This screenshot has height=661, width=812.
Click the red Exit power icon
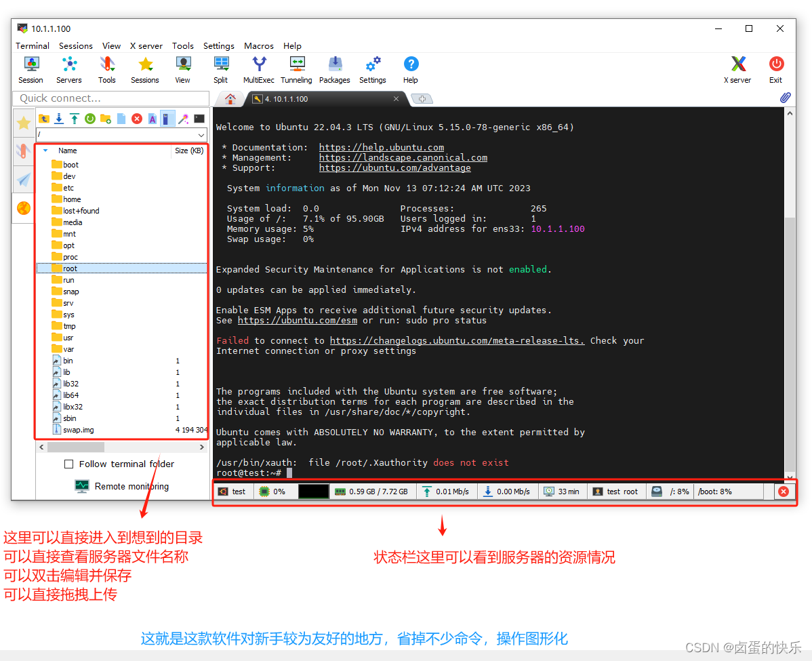776,70
